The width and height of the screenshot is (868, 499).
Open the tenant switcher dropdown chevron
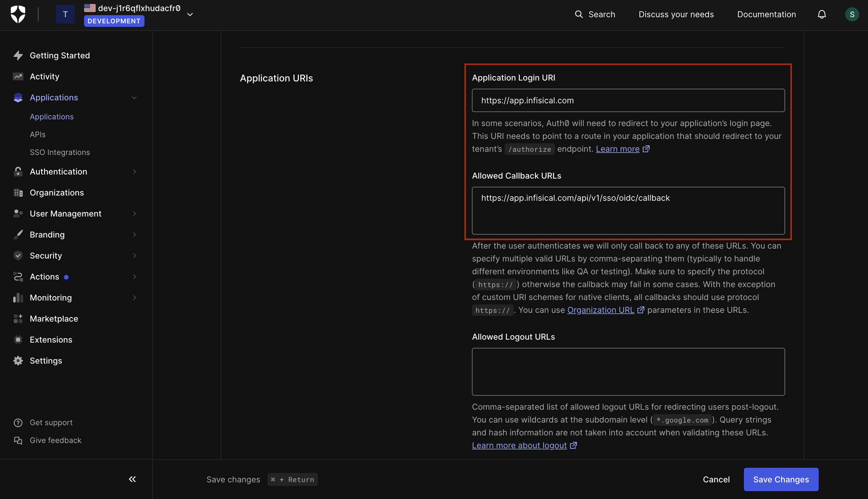tap(190, 14)
